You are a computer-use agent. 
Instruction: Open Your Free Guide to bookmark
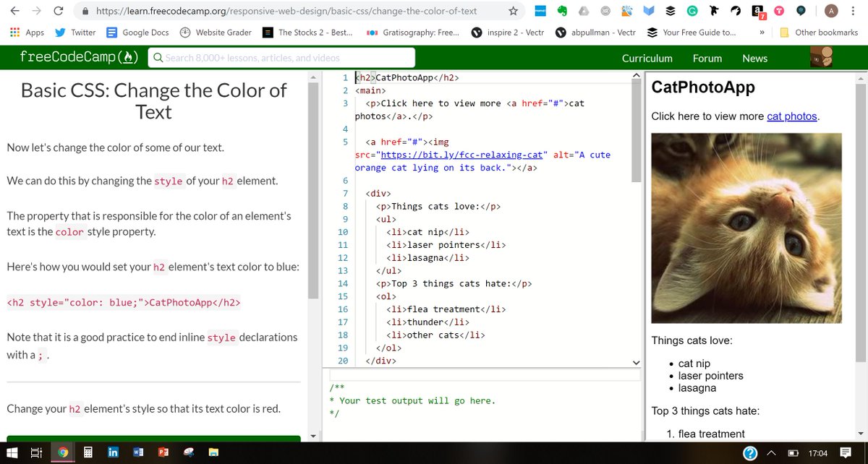[692, 33]
